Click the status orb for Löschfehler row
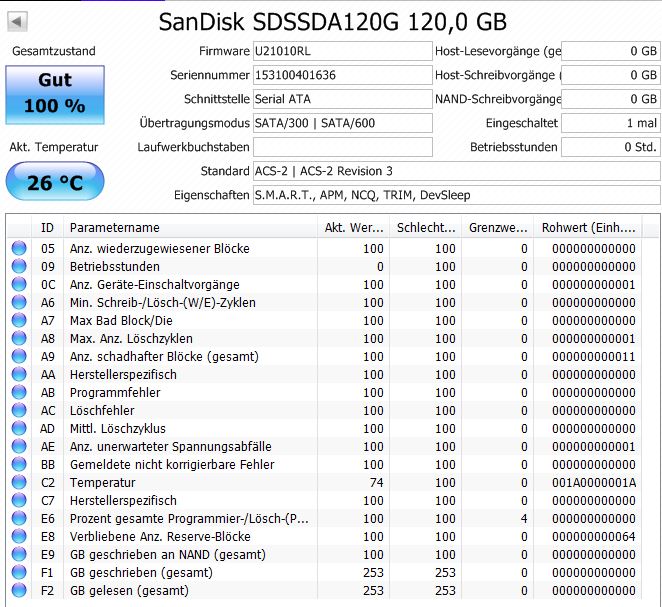 (19, 410)
